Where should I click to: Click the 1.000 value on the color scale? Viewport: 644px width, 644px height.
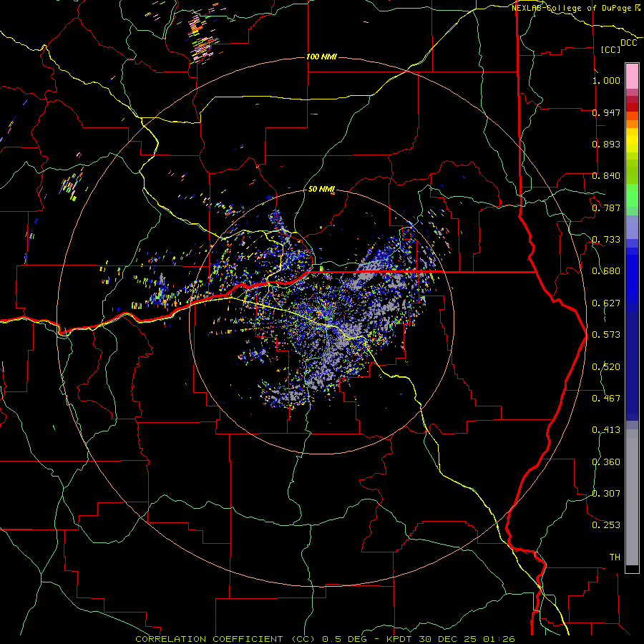coord(606,80)
